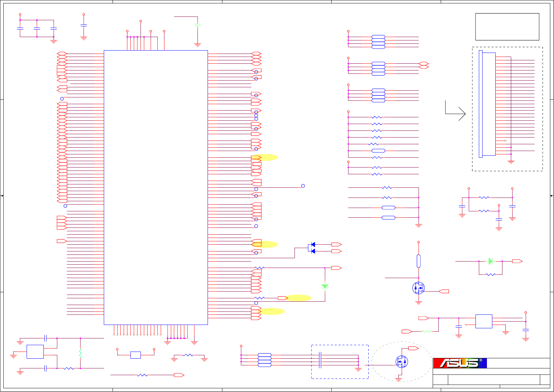Click the blue dual-diode symbol right of the main chip

312,248
